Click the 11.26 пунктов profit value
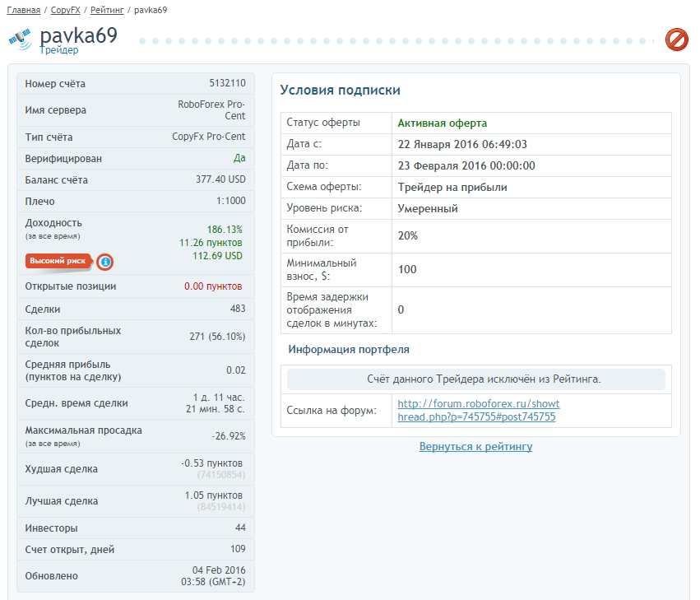The width and height of the screenshot is (700, 600). (x=211, y=243)
